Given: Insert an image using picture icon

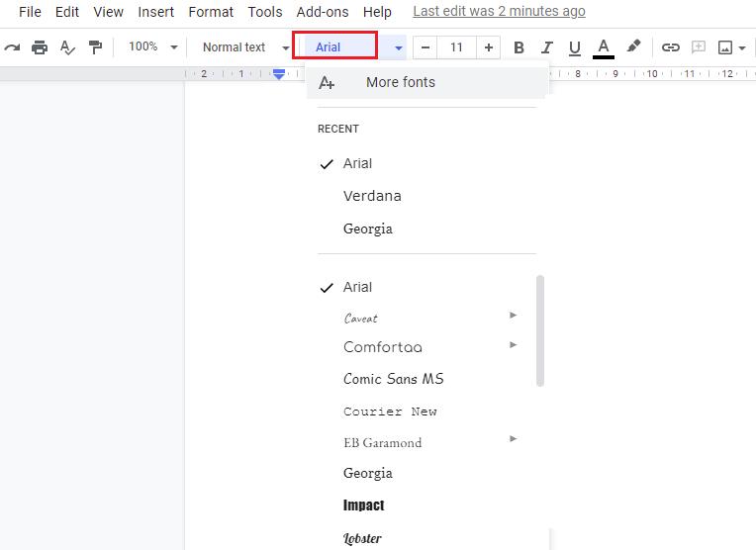Looking at the screenshot, I should [x=725, y=47].
